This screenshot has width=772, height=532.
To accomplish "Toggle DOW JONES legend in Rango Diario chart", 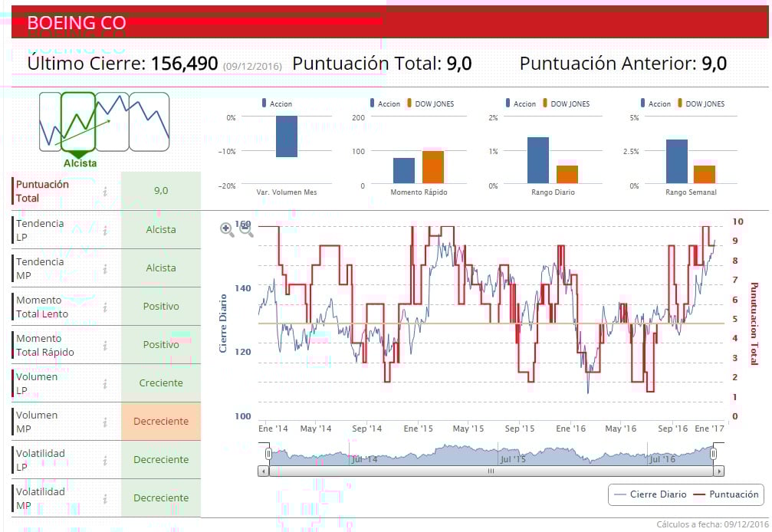I will click(x=566, y=103).
